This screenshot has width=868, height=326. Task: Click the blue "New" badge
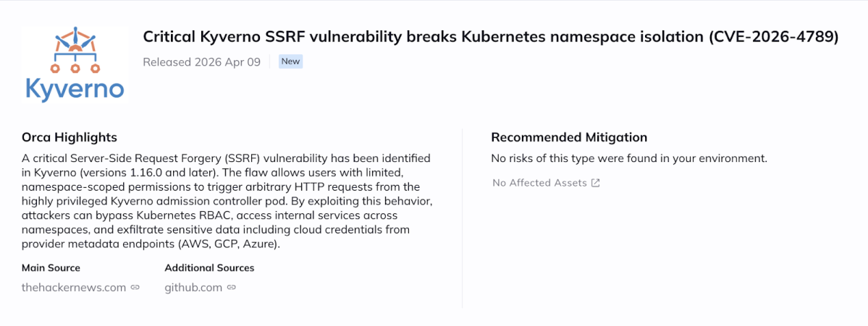tap(290, 61)
